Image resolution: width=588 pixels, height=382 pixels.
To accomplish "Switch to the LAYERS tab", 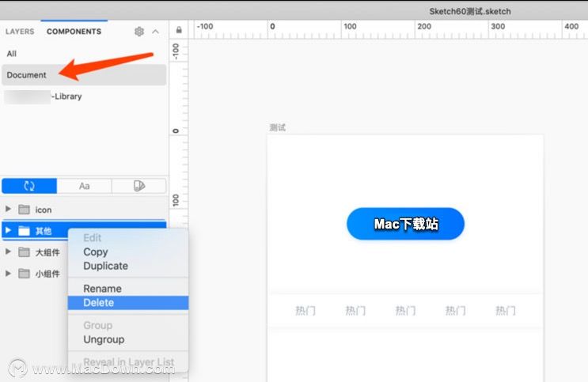I will (20, 32).
